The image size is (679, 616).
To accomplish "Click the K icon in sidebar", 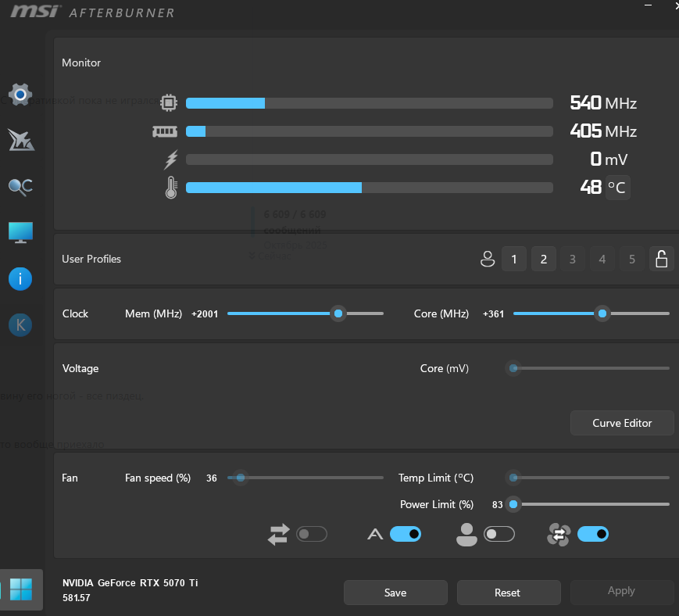I will (20, 324).
